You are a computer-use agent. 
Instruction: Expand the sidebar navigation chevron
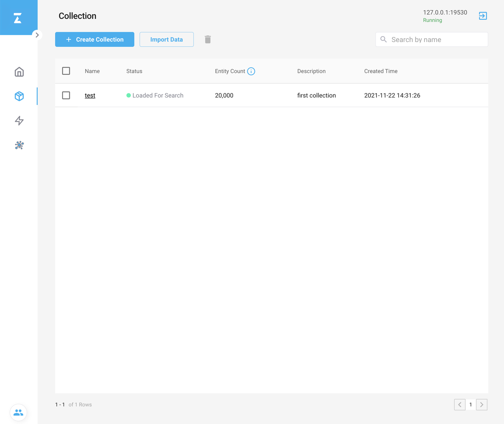coord(37,35)
